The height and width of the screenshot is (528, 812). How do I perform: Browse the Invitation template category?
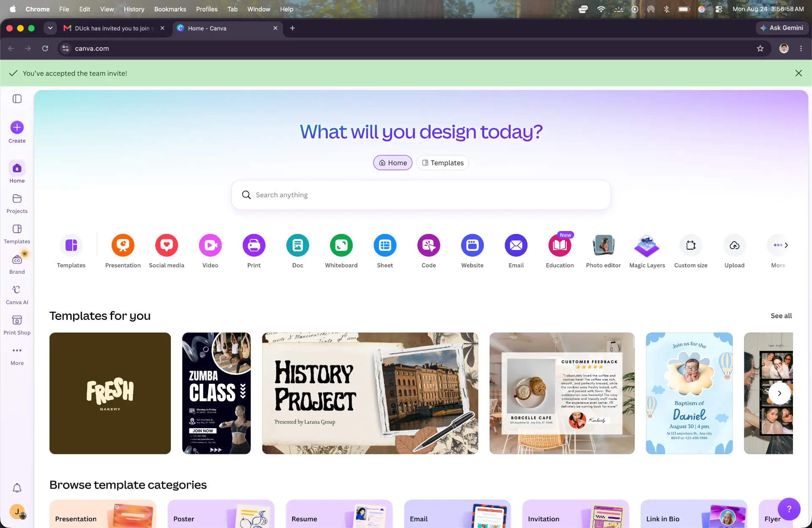pos(576,514)
